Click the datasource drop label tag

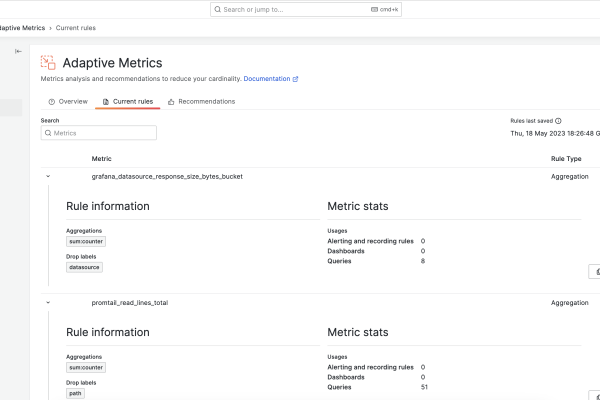[85, 267]
